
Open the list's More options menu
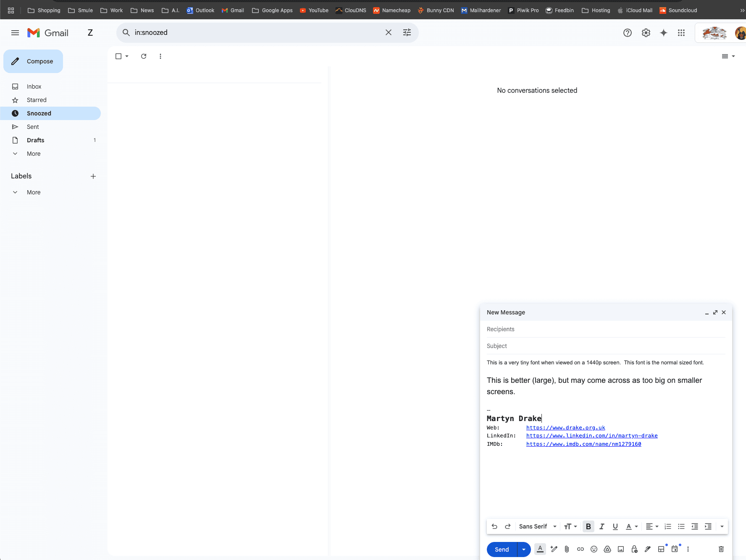tap(160, 56)
